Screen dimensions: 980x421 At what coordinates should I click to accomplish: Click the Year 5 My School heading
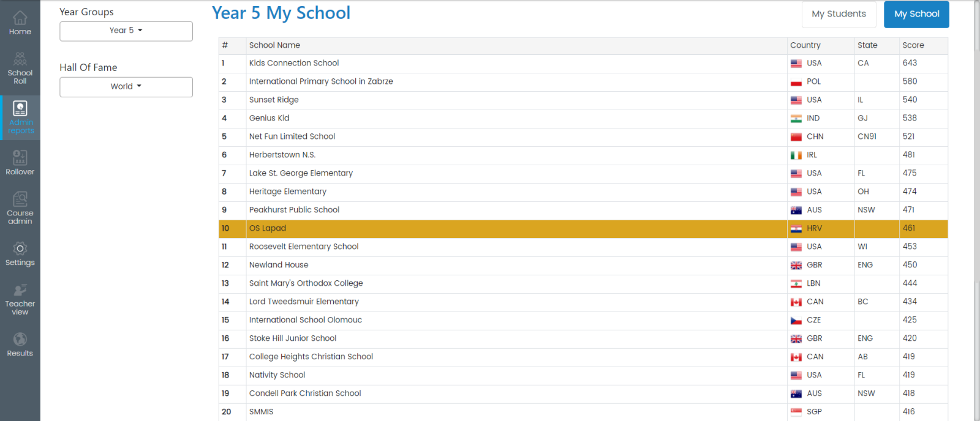pos(281,13)
